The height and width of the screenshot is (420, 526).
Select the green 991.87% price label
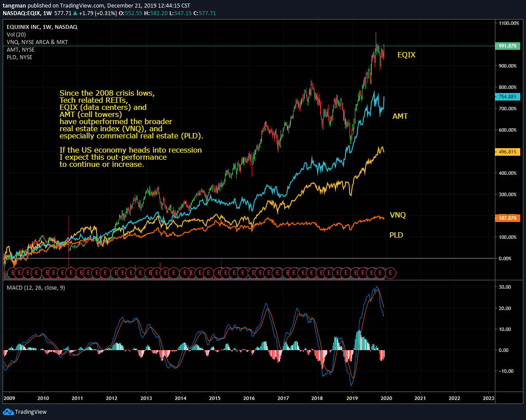508,46
